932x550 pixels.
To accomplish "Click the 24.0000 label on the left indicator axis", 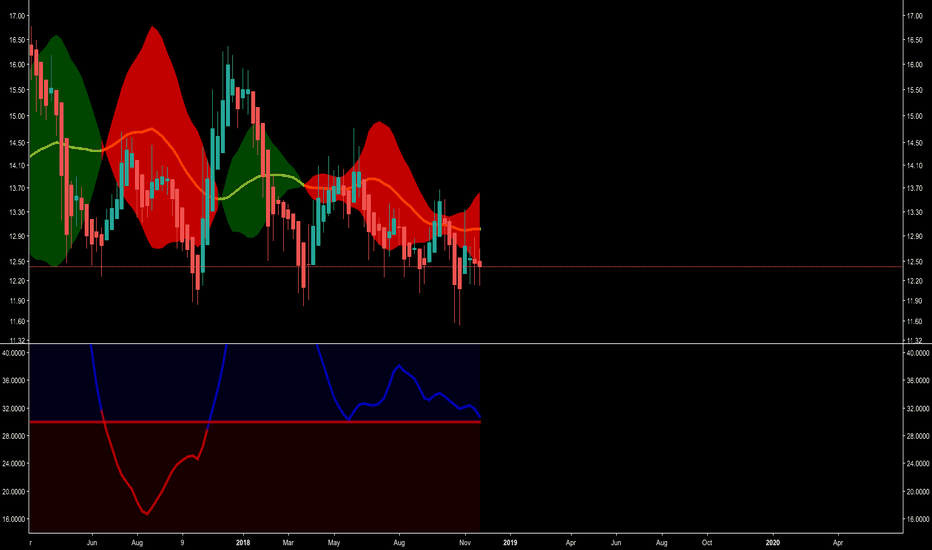I will click(14, 463).
